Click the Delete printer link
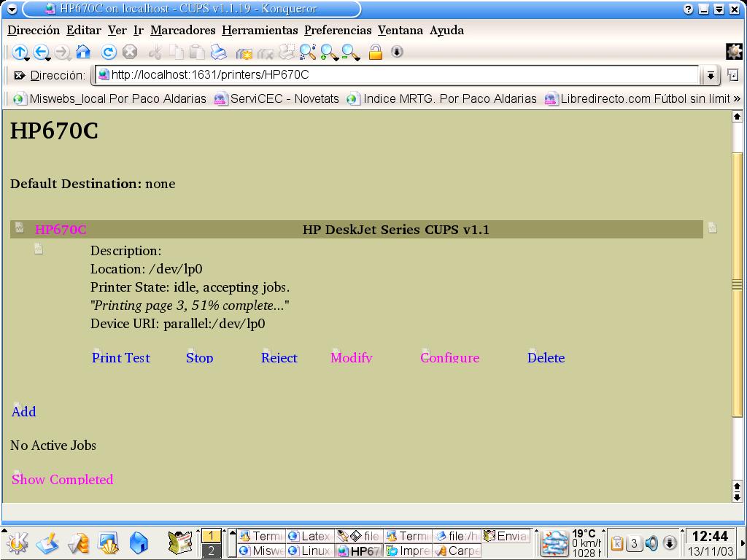The image size is (747, 560). tap(546, 357)
